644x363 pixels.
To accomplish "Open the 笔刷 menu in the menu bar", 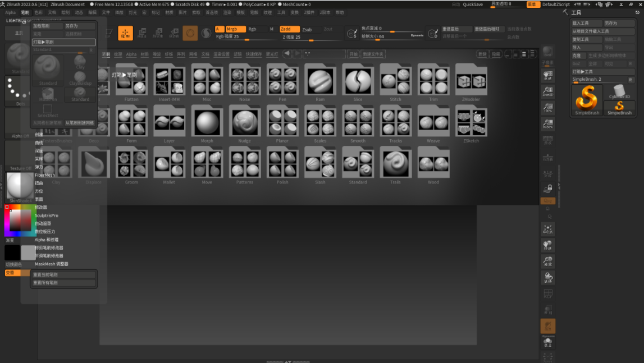I will [x=25, y=12].
